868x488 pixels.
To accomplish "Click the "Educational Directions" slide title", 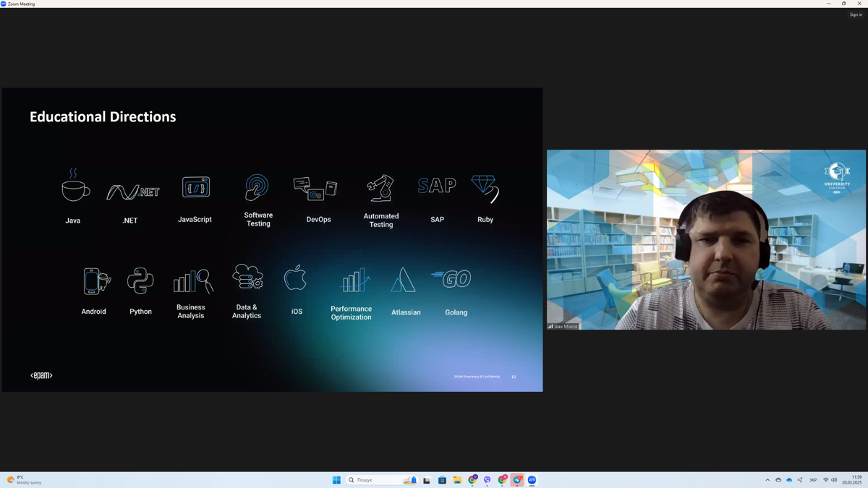I will pyautogui.click(x=103, y=116).
